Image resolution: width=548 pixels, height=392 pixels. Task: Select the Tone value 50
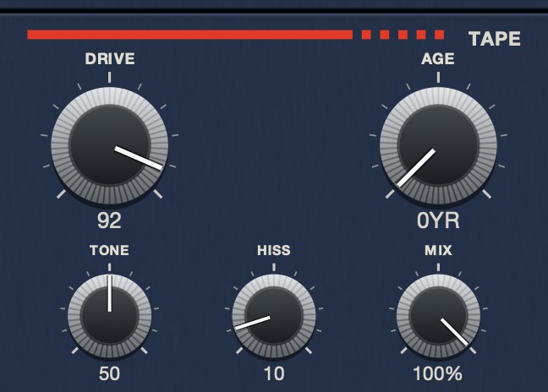[109, 373]
